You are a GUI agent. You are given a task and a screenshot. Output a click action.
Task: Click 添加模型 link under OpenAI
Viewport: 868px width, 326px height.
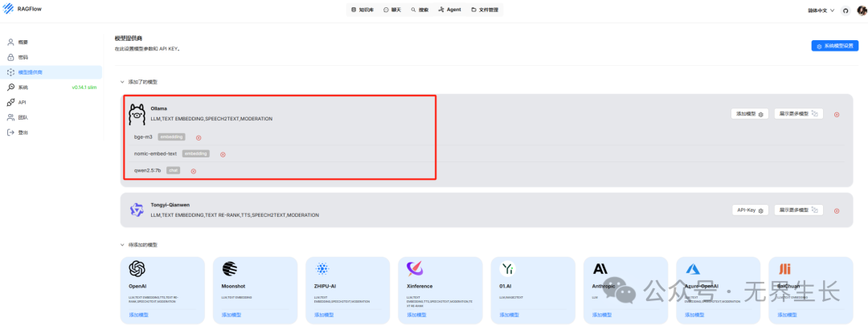click(x=138, y=315)
